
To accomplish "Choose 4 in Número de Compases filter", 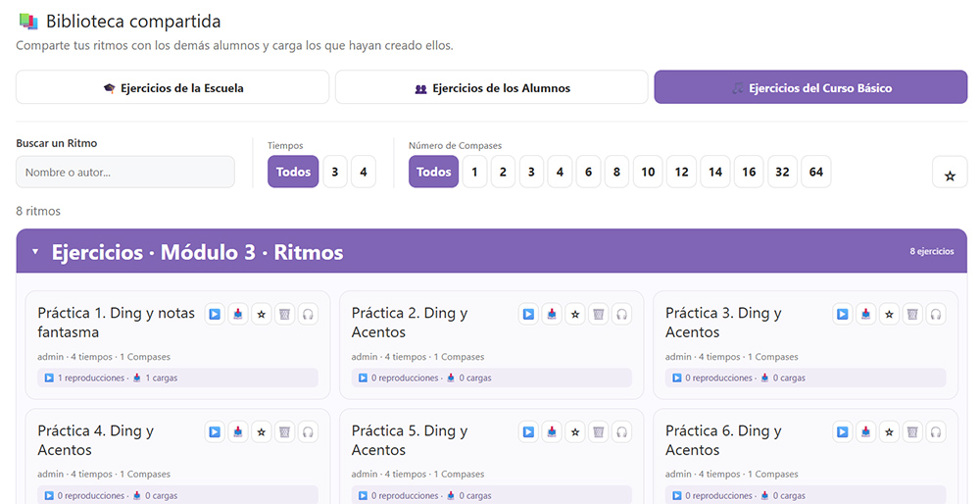I will (560, 172).
